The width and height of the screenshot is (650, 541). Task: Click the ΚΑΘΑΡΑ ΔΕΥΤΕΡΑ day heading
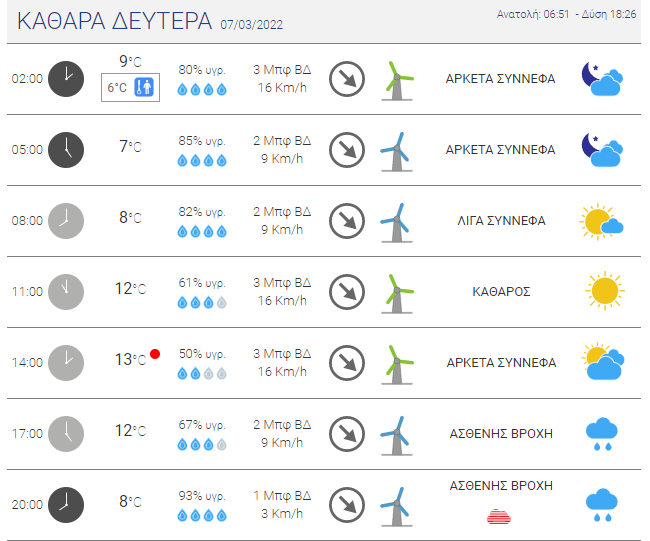[115, 21]
